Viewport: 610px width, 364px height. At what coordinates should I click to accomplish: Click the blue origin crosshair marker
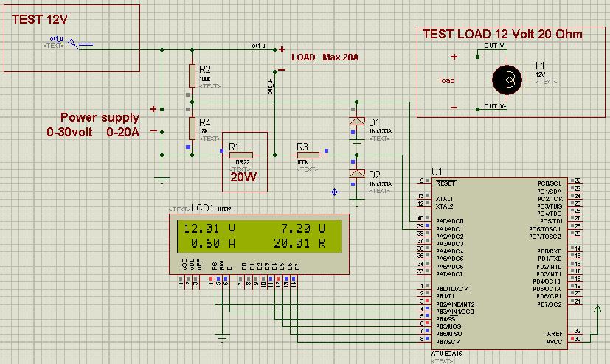point(336,192)
